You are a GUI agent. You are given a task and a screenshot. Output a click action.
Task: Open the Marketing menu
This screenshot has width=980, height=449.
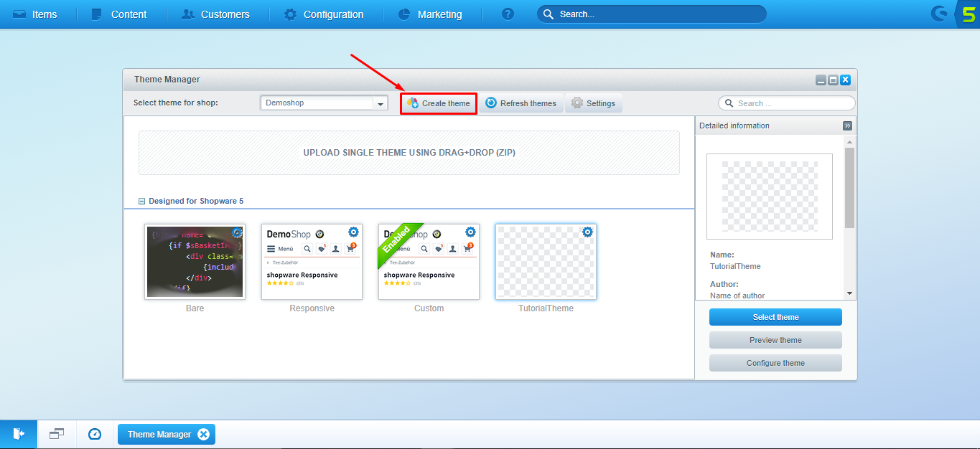click(430, 14)
